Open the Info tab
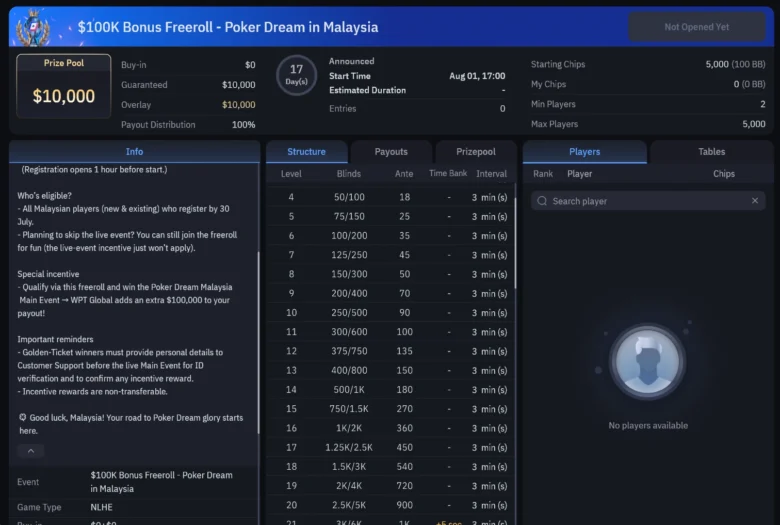This screenshot has width=780, height=525. tap(134, 152)
